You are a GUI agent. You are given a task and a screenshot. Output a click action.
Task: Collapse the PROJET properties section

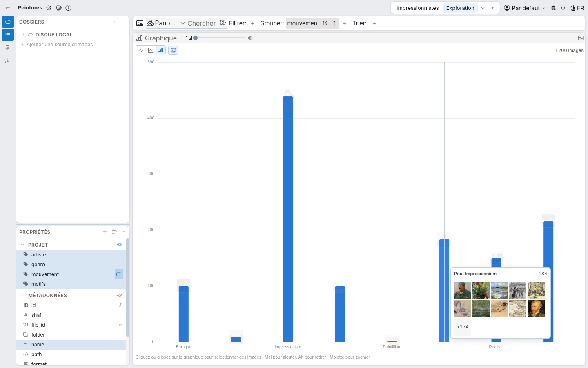(22, 245)
